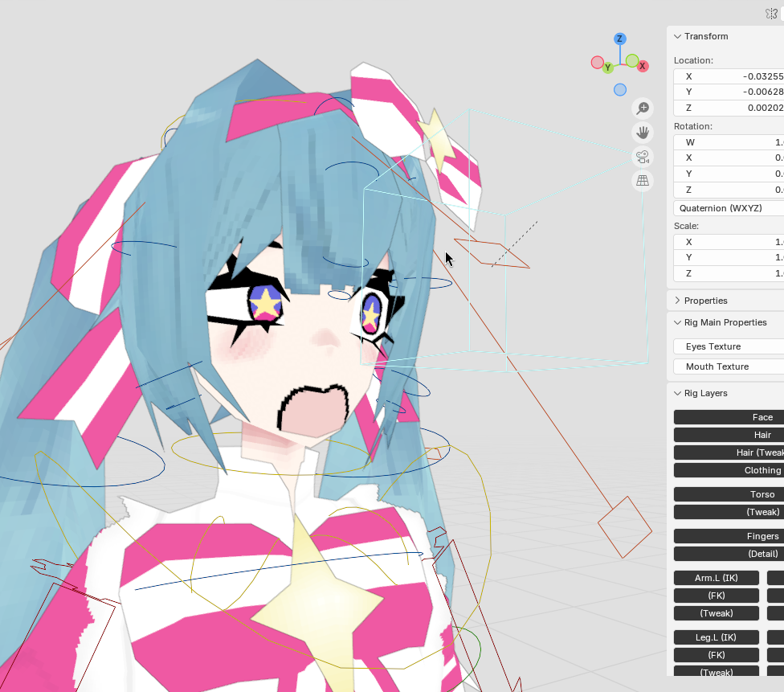Screen dimensions: 784x692
Task: Click the negative X pink circle on gizmo
Action: [x=598, y=63]
